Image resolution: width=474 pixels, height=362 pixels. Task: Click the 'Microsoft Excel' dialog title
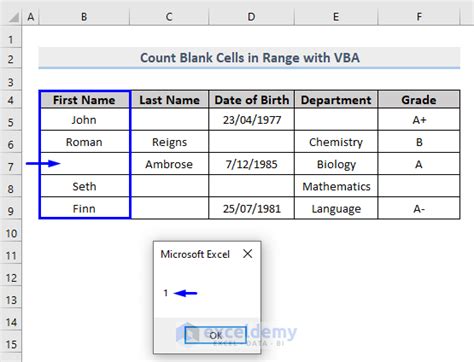(x=195, y=254)
